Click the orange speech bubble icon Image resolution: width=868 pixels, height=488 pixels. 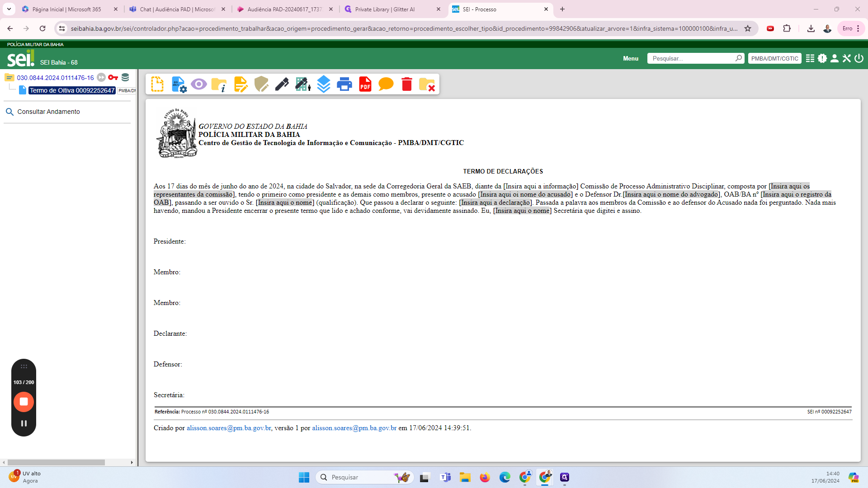click(386, 84)
